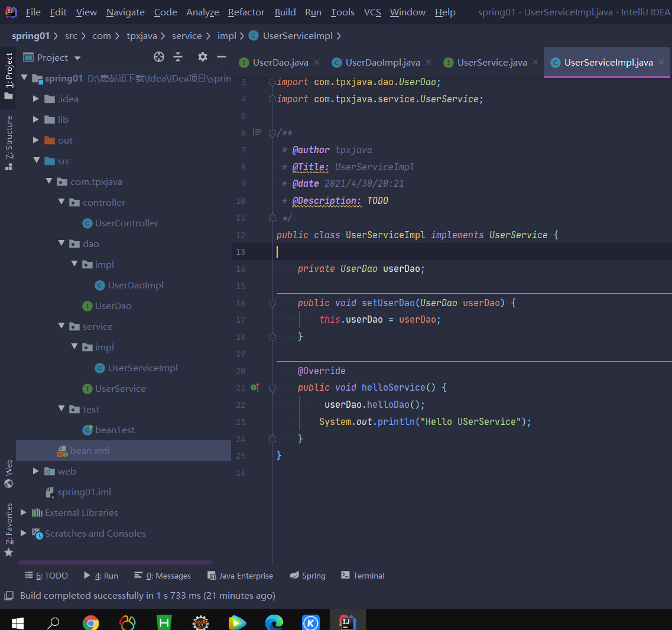
Task: Open the Analyze menu
Action: click(202, 12)
